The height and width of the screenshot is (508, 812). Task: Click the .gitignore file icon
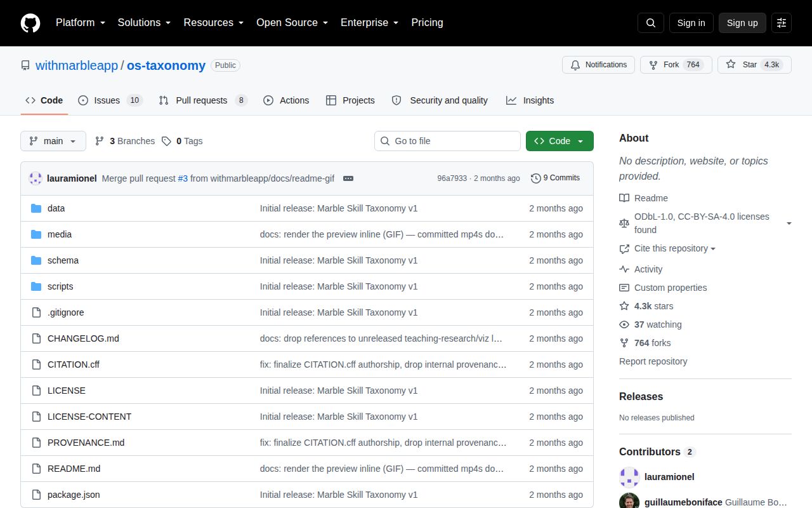pos(36,312)
